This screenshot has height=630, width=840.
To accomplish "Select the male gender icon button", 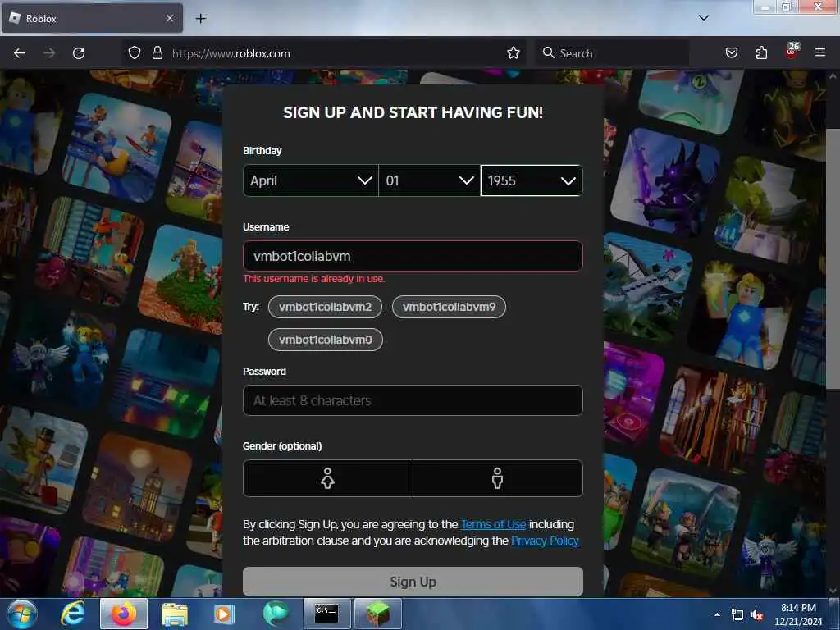I will pyautogui.click(x=498, y=478).
